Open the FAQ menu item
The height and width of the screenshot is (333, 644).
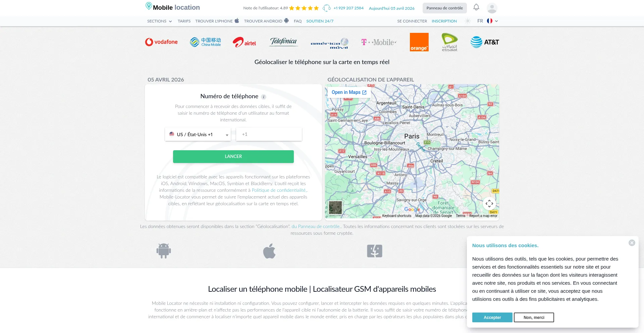(x=298, y=21)
